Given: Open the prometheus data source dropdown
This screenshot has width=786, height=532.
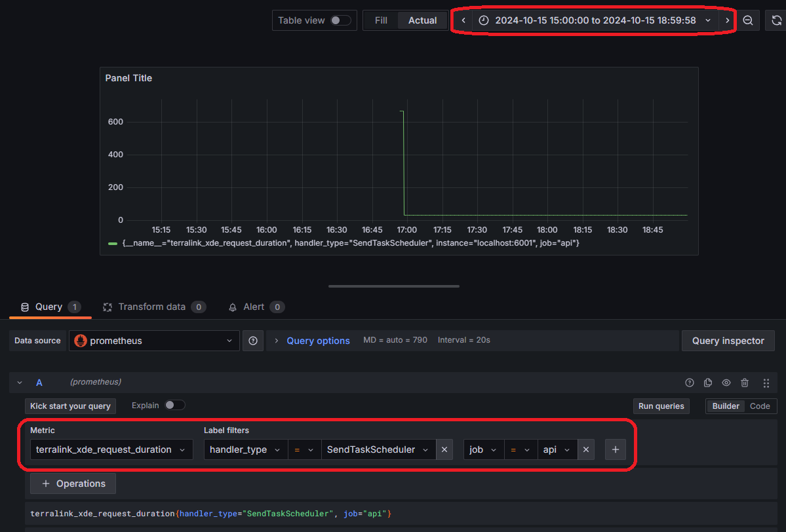Looking at the screenshot, I should (x=154, y=341).
